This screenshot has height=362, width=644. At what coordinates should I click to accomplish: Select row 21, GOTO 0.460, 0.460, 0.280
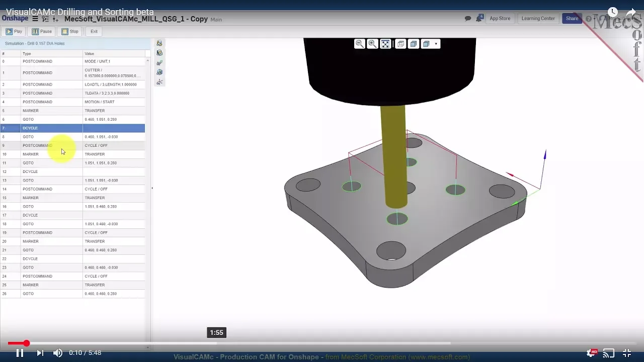pos(72,250)
